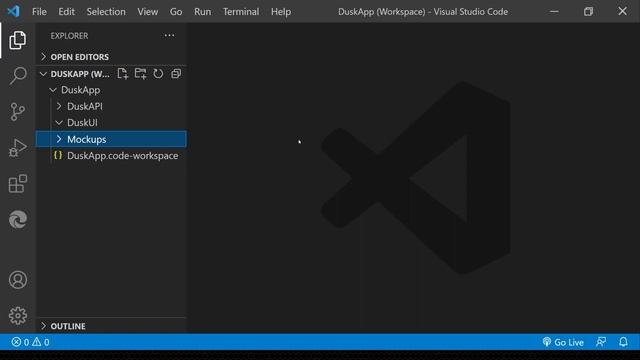
Task: Open the Run menu
Action: [x=202, y=11]
